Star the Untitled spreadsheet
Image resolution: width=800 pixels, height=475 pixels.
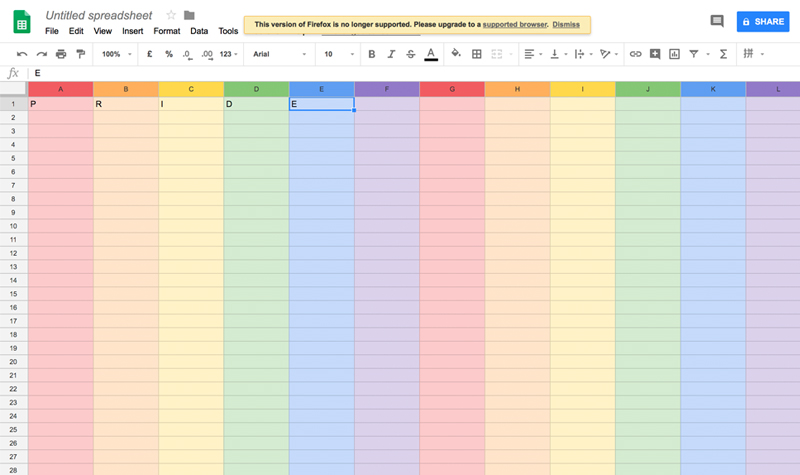171,15
